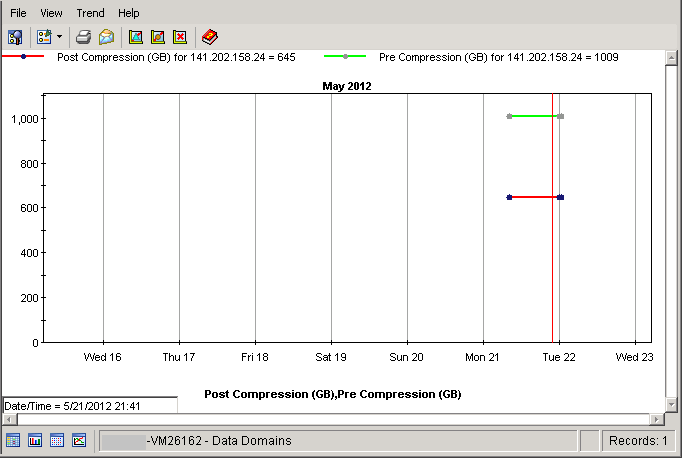Viewport: 683px width, 459px height.
Task: Click the horizontal scrollbar right arrow
Action: click(x=656, y=419)
